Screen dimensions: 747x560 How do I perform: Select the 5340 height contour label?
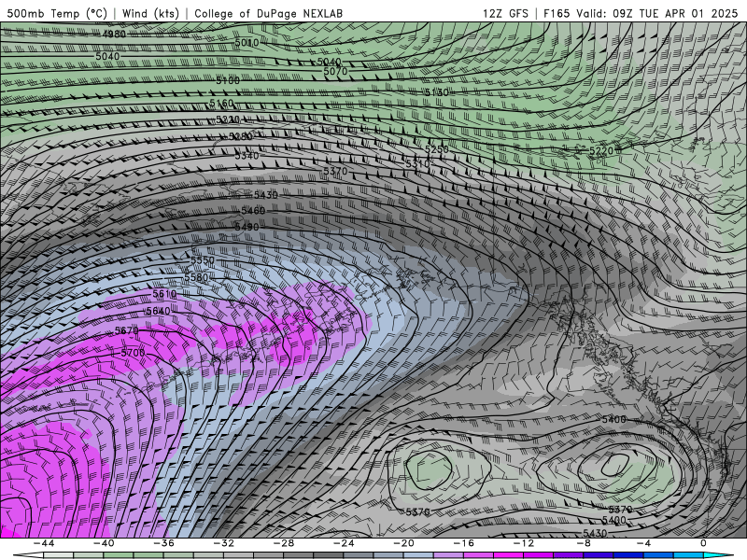click(247, 155)
